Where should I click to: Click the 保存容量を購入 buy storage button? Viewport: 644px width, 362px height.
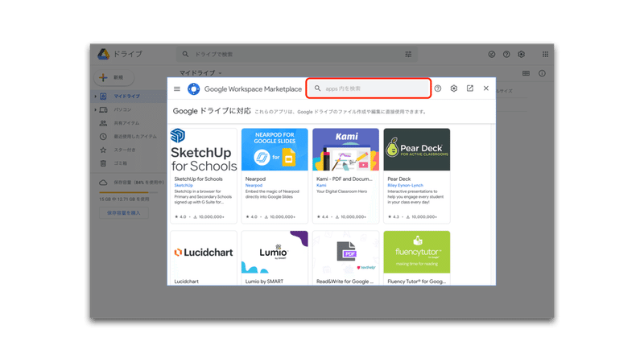[x=124, y=213]
